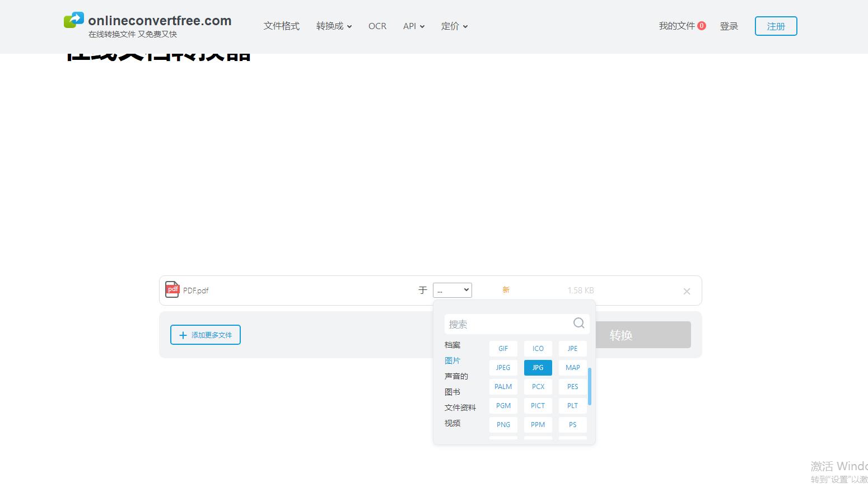Click the 注册 sign-up button

click(x=776, y=26)
